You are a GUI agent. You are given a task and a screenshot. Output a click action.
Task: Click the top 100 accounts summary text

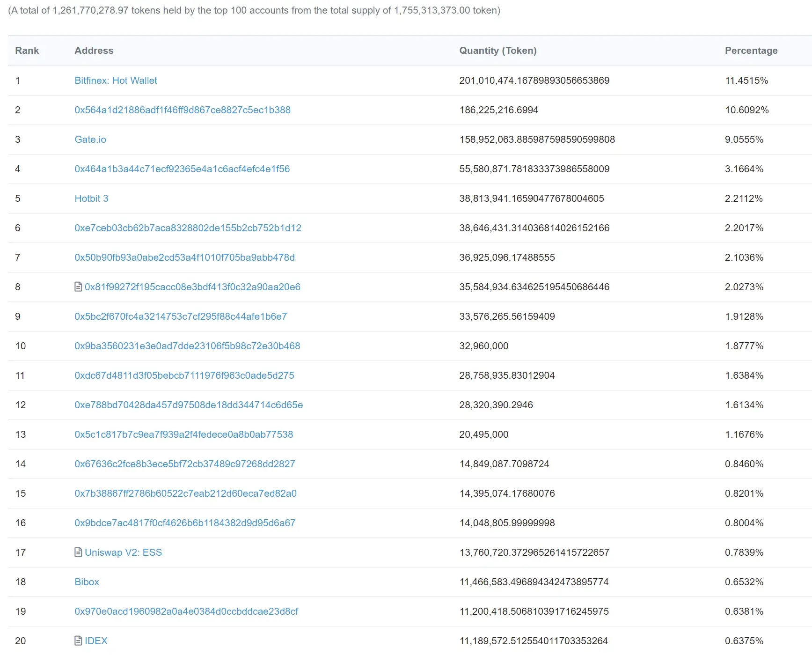pyautogui.click(x=254, y=10)
